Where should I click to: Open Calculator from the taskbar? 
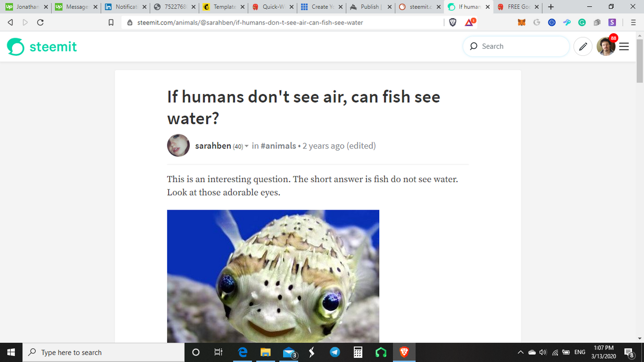coord(358,352)
